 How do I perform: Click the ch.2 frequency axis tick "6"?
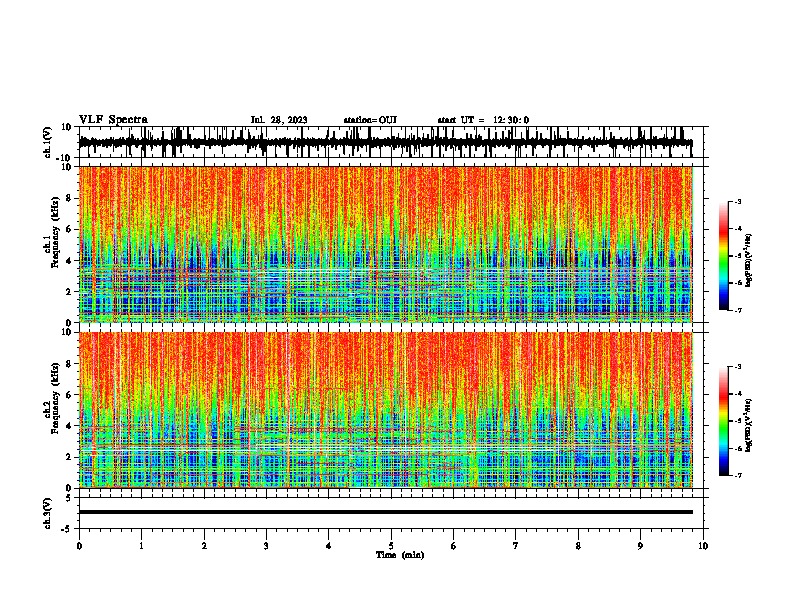click(70, 395)
